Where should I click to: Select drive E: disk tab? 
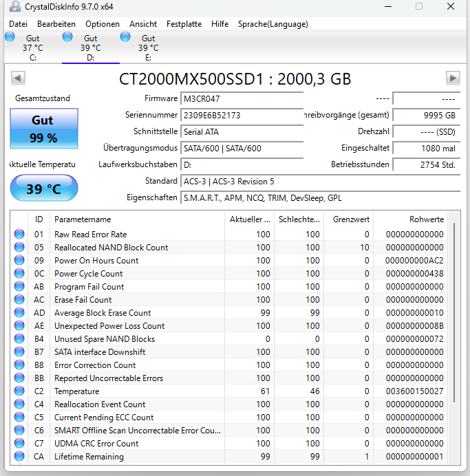click(148, 47)
